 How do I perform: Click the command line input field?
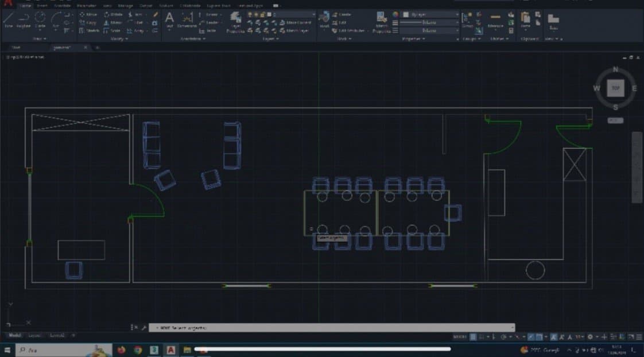click(332, 328)
